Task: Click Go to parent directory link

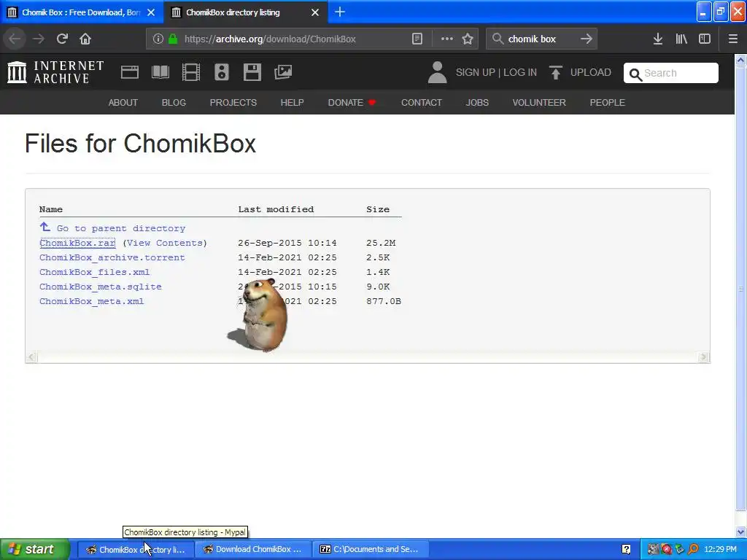Action: click(121, 228)
